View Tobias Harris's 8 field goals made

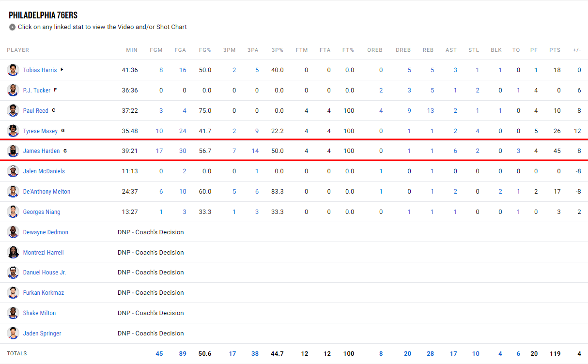pos(161,70)
